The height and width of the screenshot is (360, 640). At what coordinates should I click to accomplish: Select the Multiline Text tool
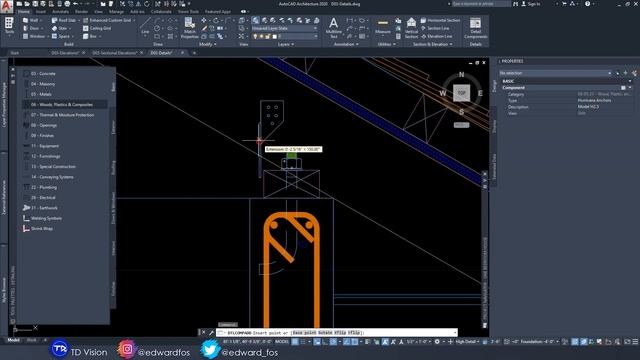(333, 28)
